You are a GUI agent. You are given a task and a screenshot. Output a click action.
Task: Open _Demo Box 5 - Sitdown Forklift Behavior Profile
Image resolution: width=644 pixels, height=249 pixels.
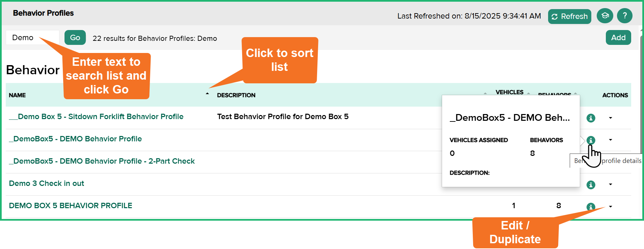(96, 116)
